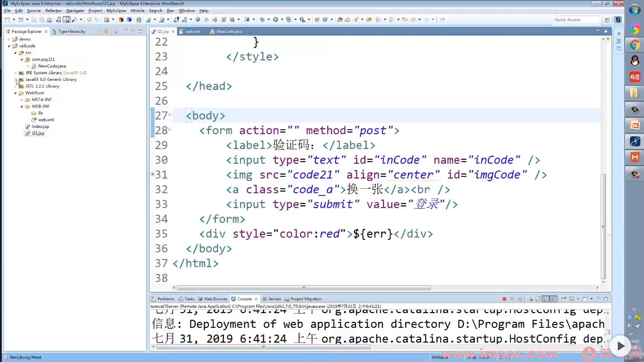644x362 pixels.
Task: Open the MyEclipse menu
Action: (x=116, y=11)
